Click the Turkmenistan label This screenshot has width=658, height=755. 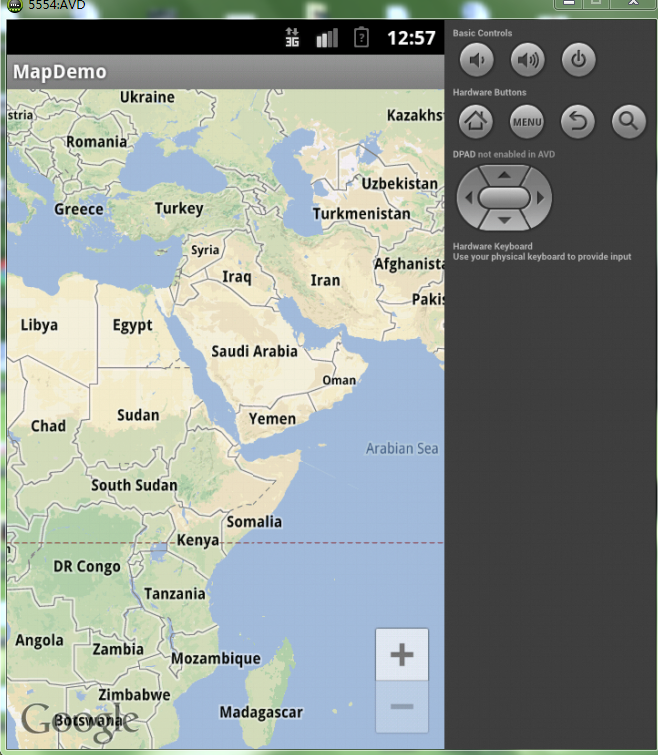[361, 214]
